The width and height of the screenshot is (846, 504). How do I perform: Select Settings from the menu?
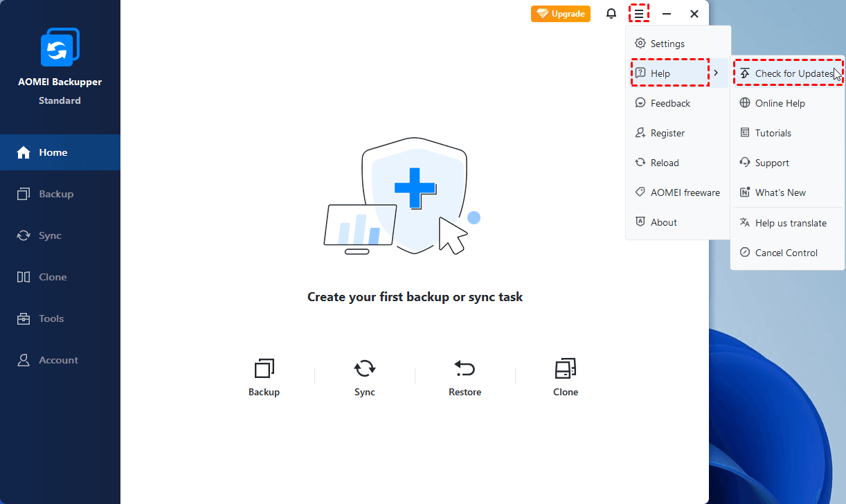667,44
